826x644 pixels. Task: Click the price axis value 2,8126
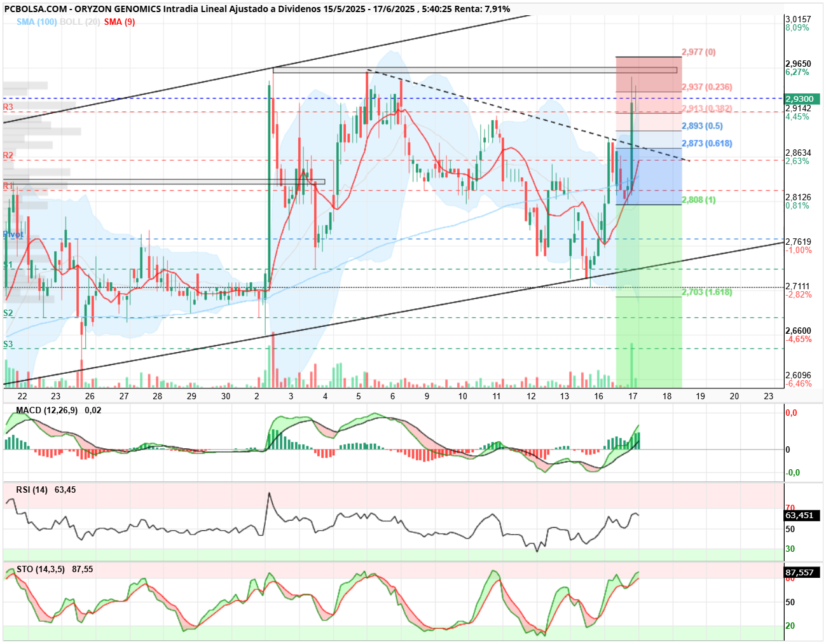798,197
